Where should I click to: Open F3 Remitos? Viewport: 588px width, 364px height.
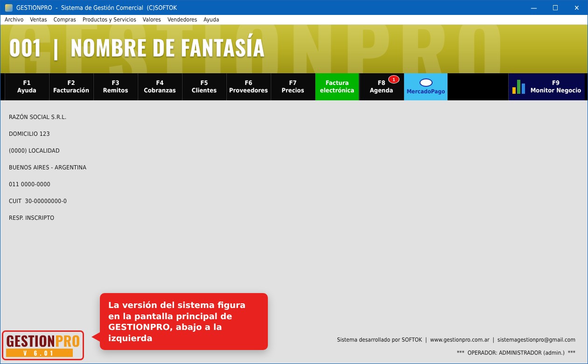pos(115,87)
